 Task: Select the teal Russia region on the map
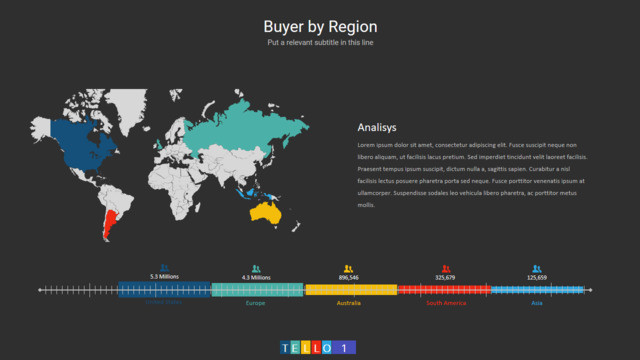pos(245,127)
